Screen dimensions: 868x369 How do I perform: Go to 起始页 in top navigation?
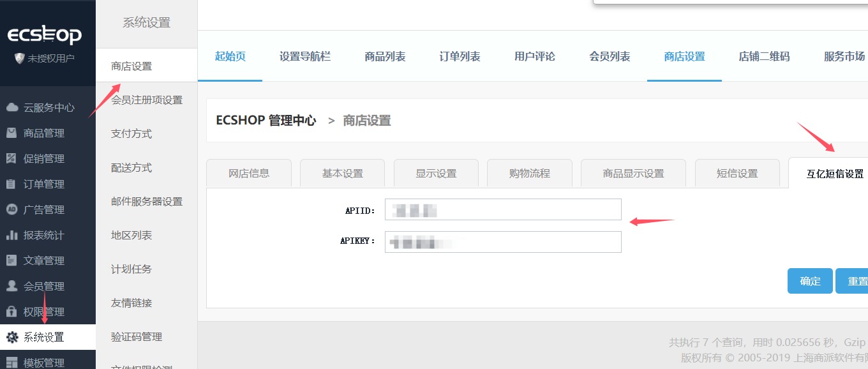click(230, 56)
